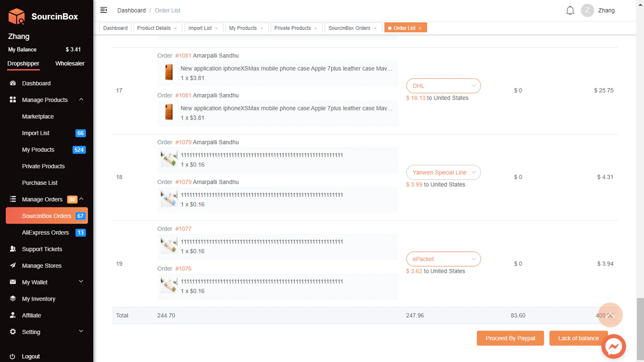The image size is (644, 362).
Task: Open the DHL shipping method dropdown
Action: (x=443, y=86)
